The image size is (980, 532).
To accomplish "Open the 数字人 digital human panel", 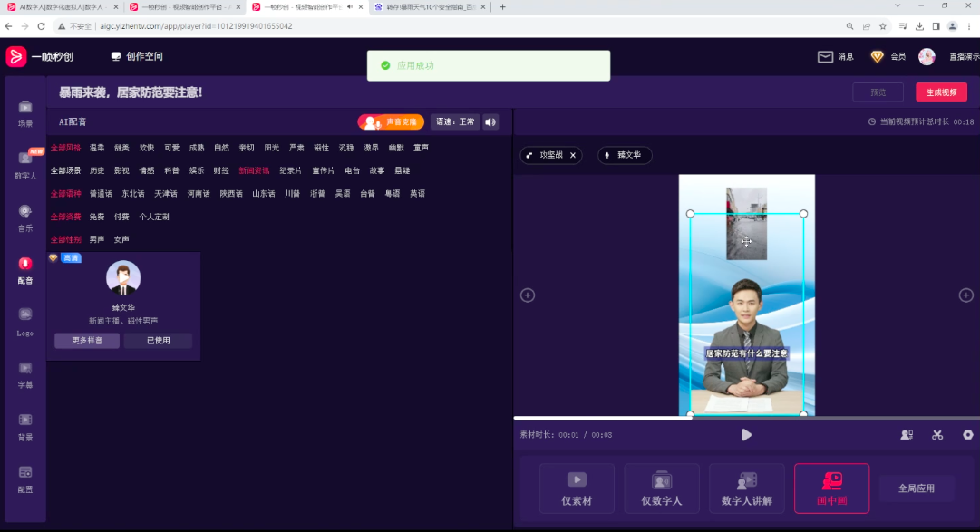I will tap(25, 165).
